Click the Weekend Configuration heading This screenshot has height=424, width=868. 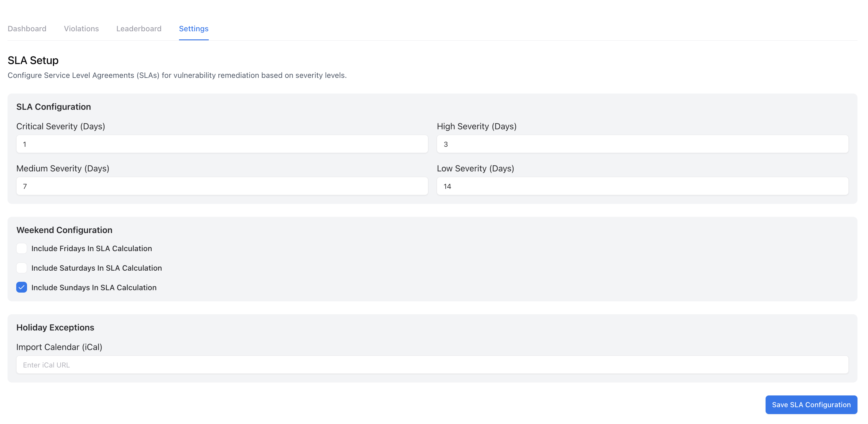[x=64, y=230]
